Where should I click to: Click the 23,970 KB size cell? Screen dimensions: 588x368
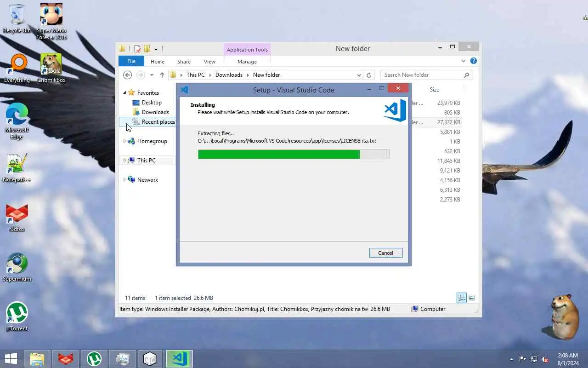pyautogui.click(x=448, y=103)
